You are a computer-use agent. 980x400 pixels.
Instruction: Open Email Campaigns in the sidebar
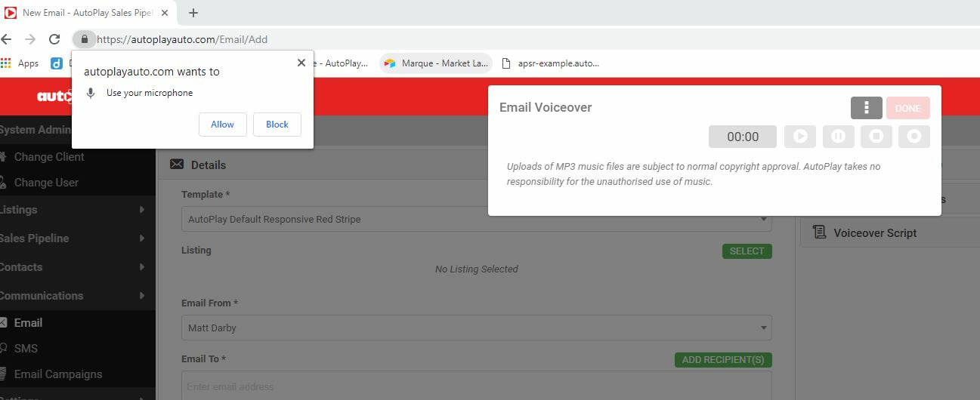[x=58, y=374]
